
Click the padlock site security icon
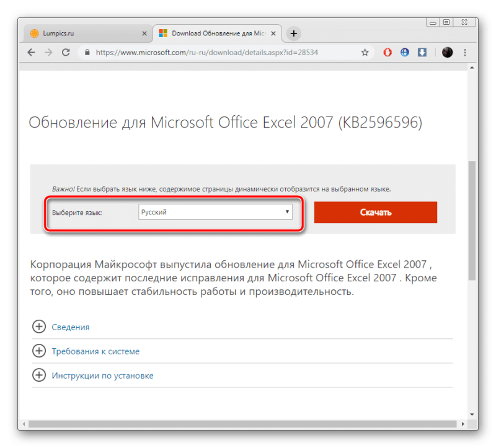click(x=87, y=53)
